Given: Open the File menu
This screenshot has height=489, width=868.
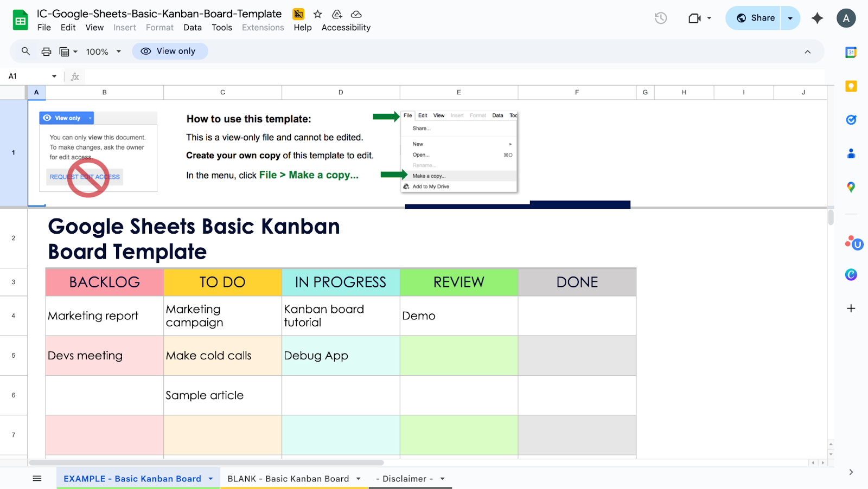Looking at the screenshot, I should coord(44,28).
